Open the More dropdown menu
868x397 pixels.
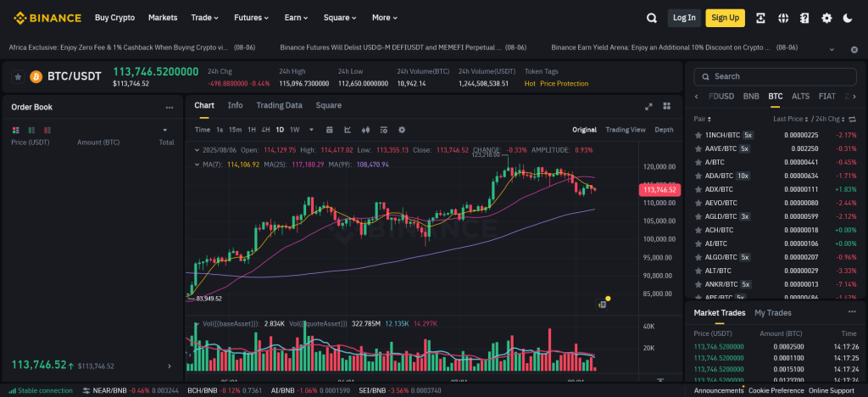[x=385, y=18]
